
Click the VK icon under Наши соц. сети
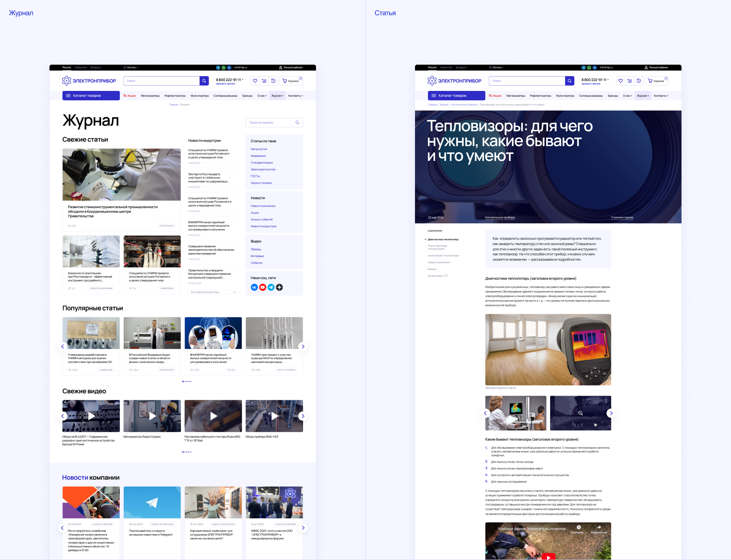(254, 287)
